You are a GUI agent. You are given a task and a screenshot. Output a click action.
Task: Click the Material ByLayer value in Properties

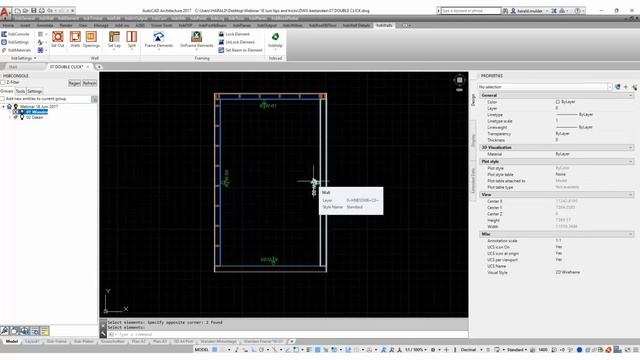tap(562, 154)
